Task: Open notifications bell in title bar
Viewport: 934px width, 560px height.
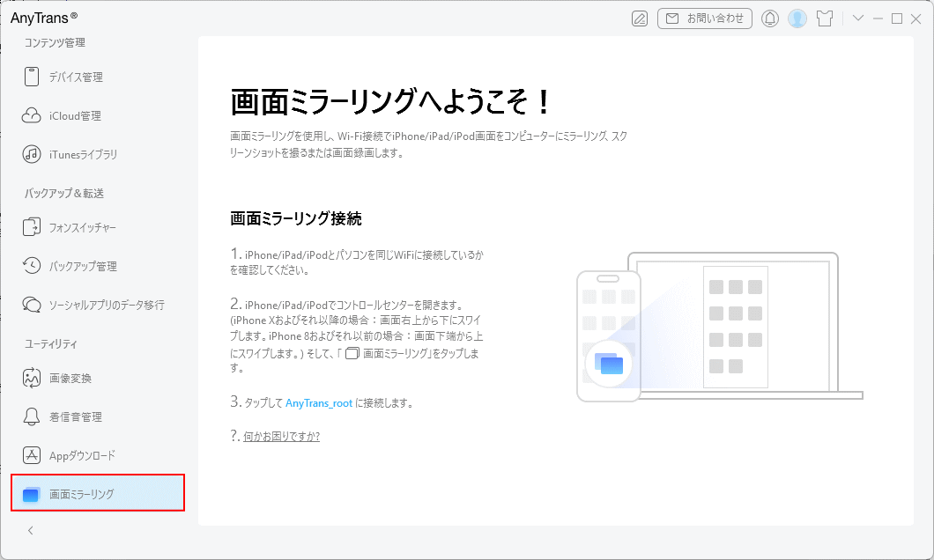Action: point(769,18)
